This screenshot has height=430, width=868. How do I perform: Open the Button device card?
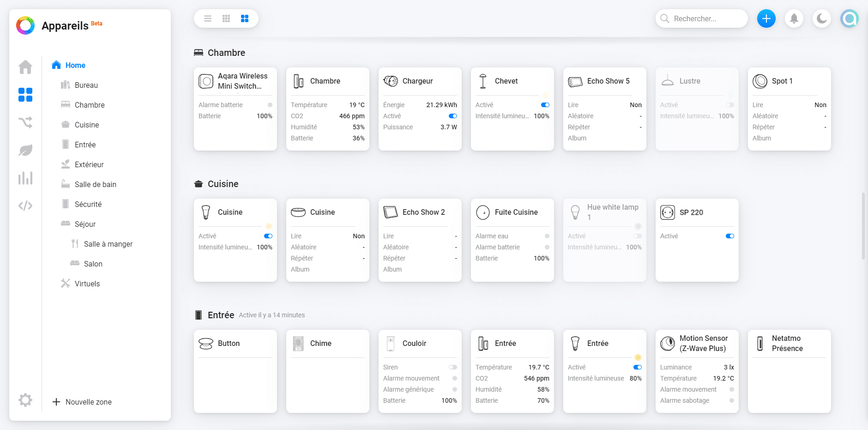click(235, 371)
